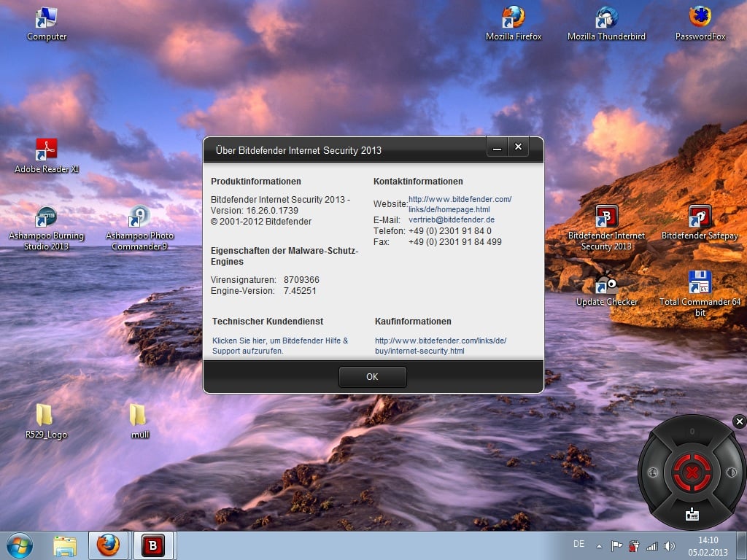Click the Fax number ending 84 499

(x=455, y=242)
